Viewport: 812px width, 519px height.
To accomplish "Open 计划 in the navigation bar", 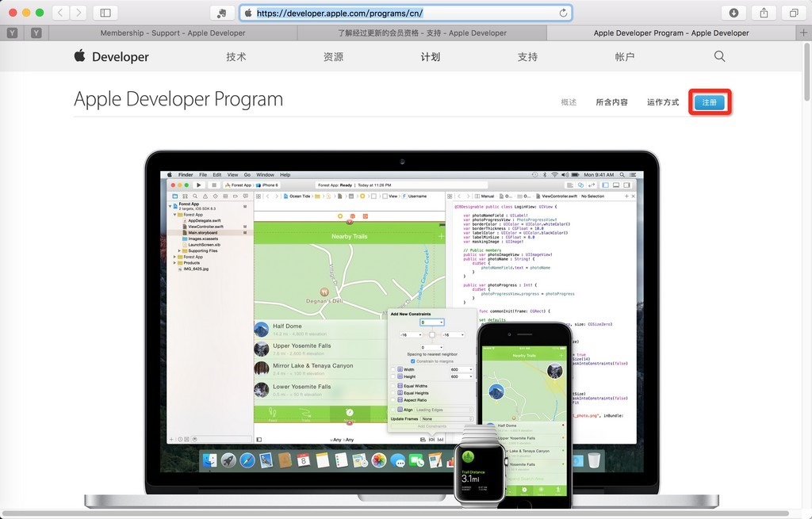I will (x=431, y=56).
